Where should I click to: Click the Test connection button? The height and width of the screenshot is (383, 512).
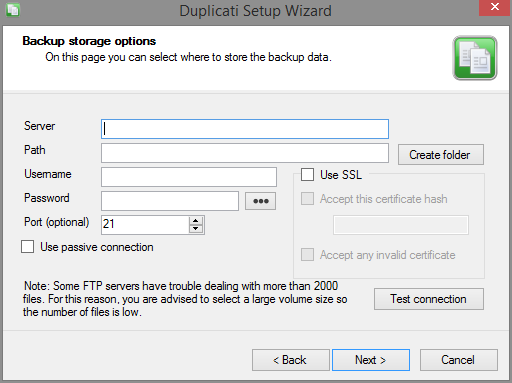click(429, 299)
